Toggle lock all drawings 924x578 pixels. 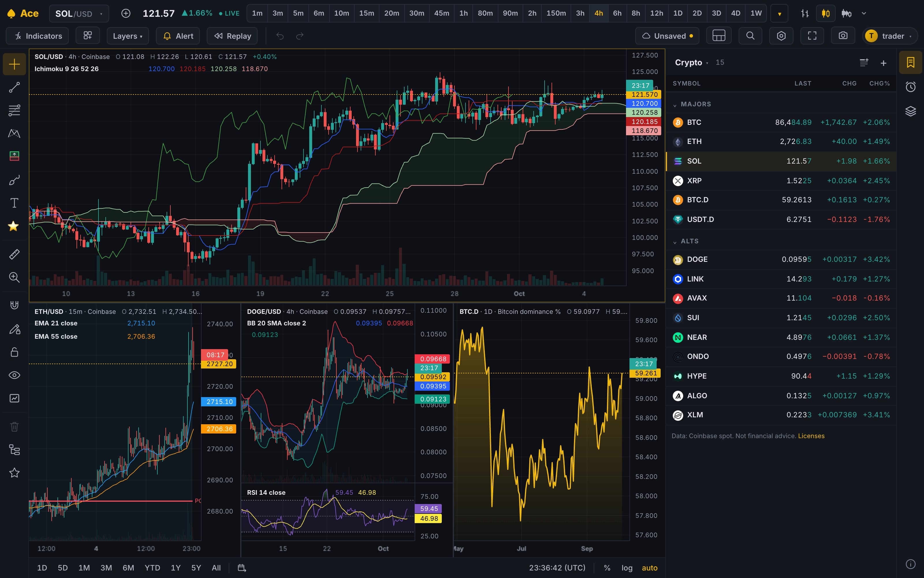[x=14, y=352]
